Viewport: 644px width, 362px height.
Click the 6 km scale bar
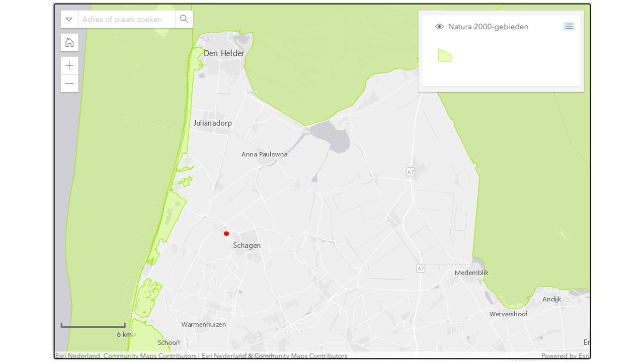tap(93, 327)
